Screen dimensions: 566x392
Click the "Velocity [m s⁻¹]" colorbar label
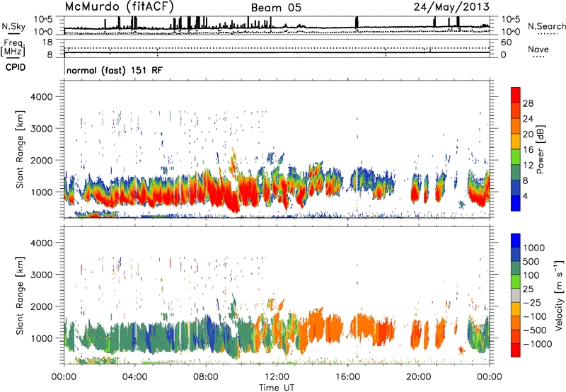[559, 296]
